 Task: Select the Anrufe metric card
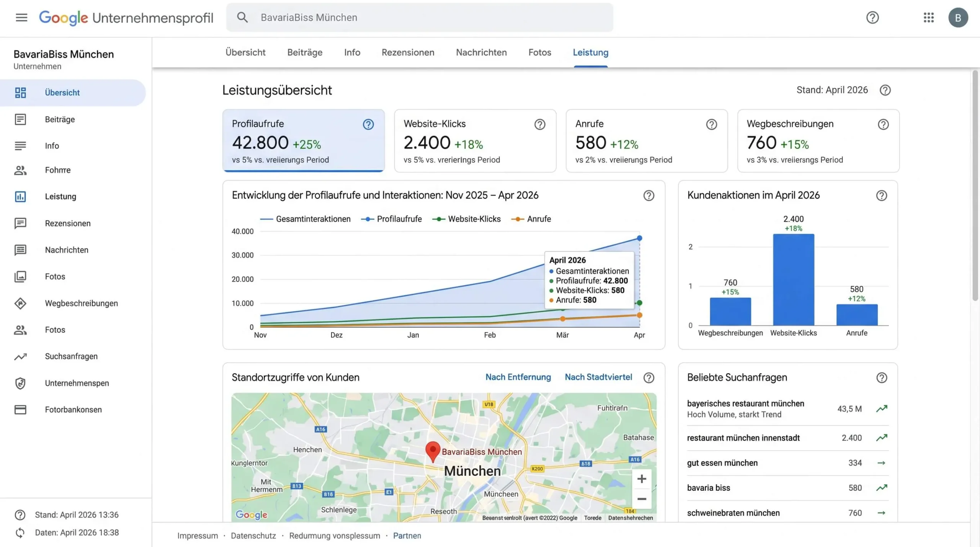(647, 141)
